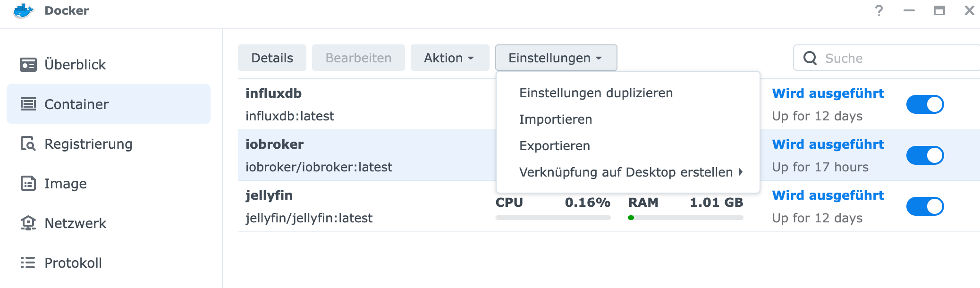Show the Protokoll list icon

click(28, 263)
